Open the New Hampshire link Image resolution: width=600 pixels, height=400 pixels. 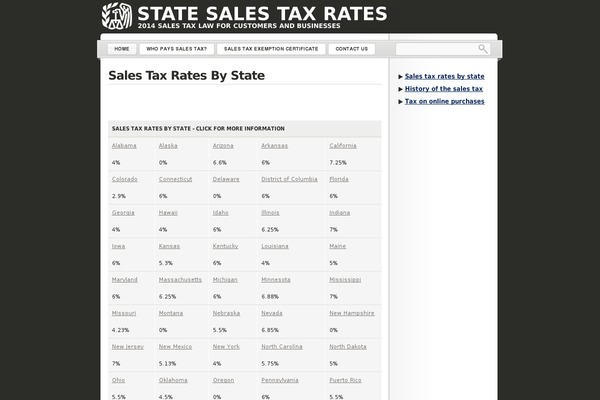tap(352, 313)
